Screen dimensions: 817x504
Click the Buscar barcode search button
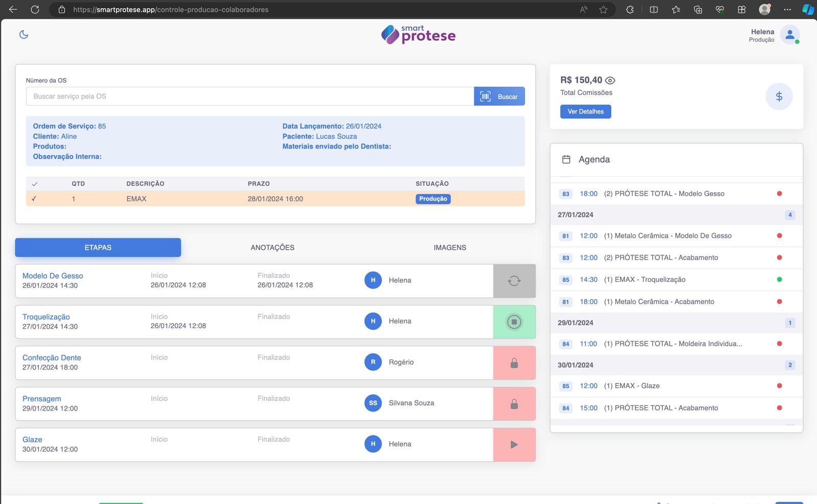coord(499,97)
